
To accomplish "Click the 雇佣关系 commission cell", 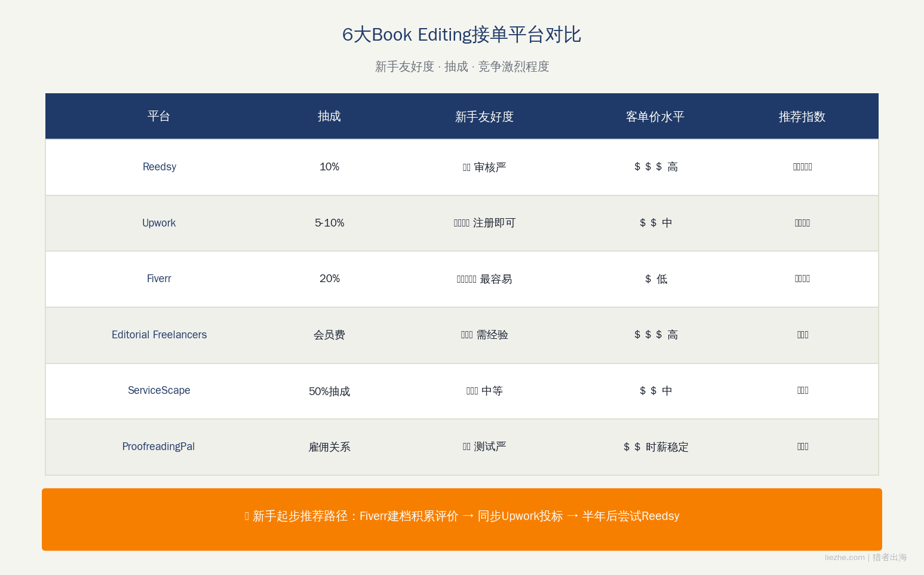I will [x=329, y=446].
